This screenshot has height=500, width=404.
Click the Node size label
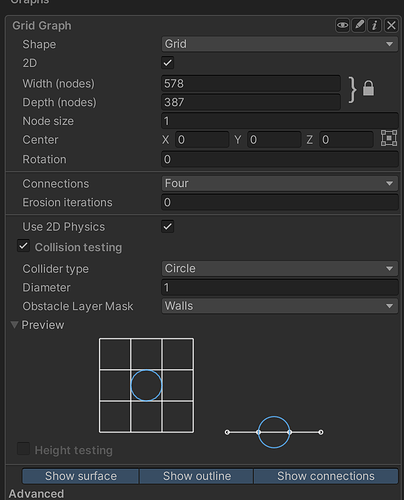point(48,121)
